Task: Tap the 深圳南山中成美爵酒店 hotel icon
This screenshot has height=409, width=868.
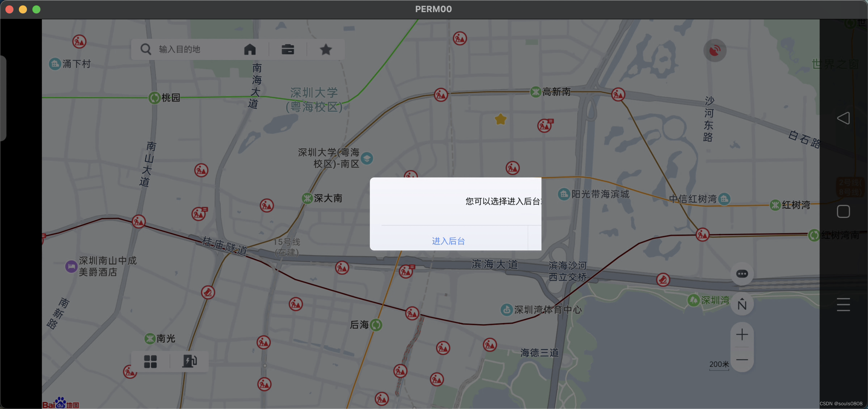Action: pyautogui.click(x=71, y=266)
